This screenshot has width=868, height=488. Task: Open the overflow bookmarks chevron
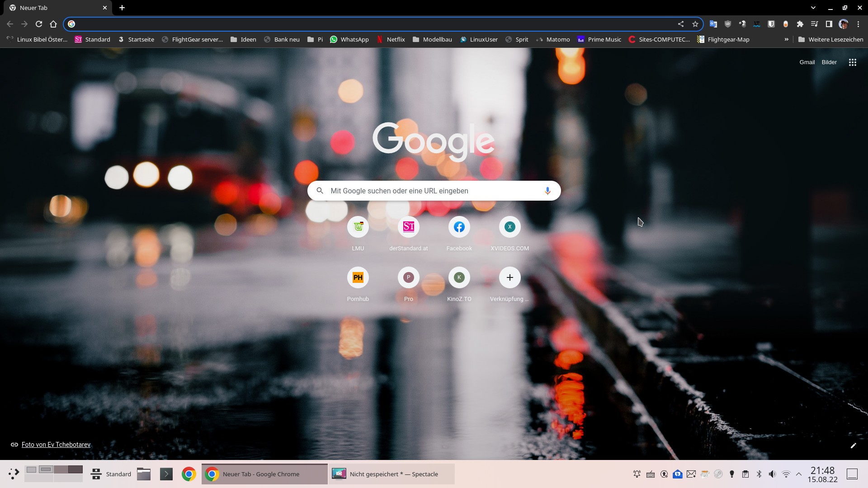(787, 39)
